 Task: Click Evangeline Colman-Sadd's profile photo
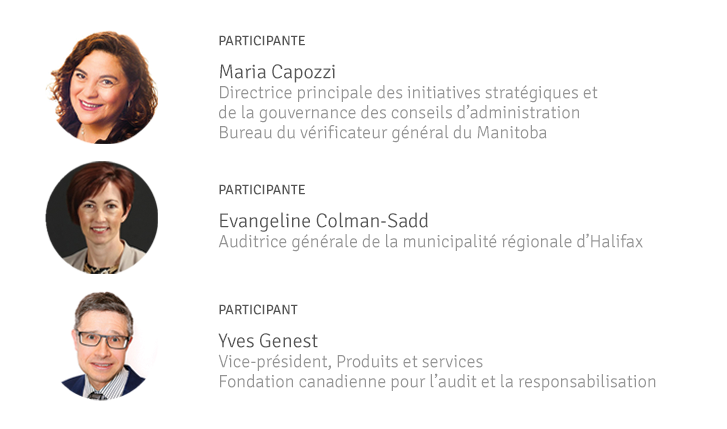pyautogui.click(x=102, y=218)
